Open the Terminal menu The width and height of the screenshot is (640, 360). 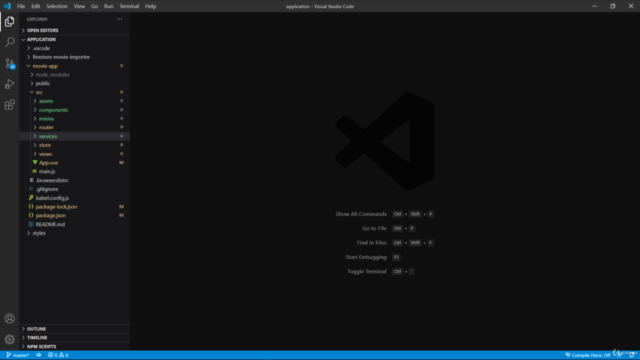pyautogui.click(x=129, y=6)
